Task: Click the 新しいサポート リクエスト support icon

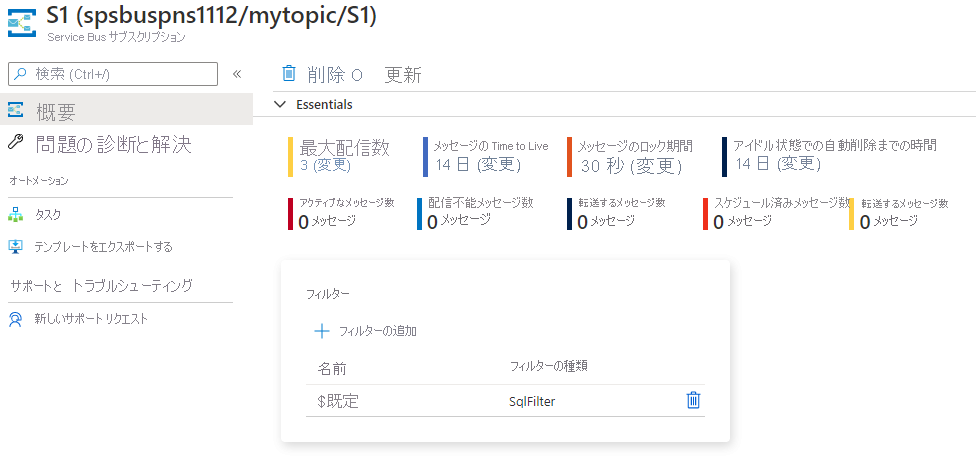Action: [x=15, y=319]
